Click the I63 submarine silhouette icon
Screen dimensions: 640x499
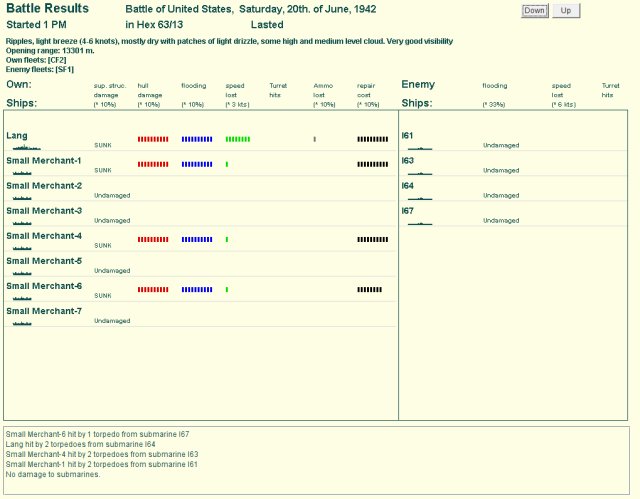tap(419, 172)
